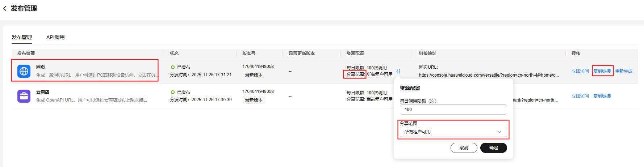Click 立即访问 in the 网页 row

click(580, 71)
